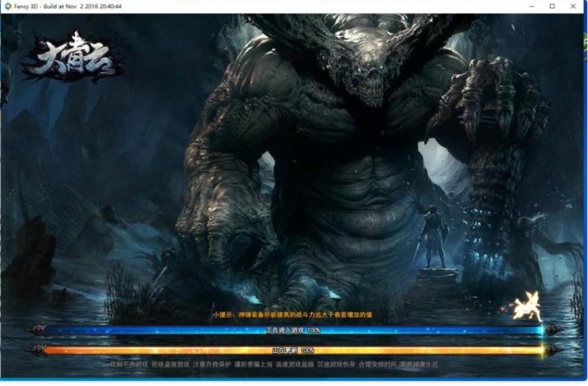The height and width of the screenshot is (386, 588).
Task: Minimize the Fancy 3D window
Action: [x=531, y=7]
